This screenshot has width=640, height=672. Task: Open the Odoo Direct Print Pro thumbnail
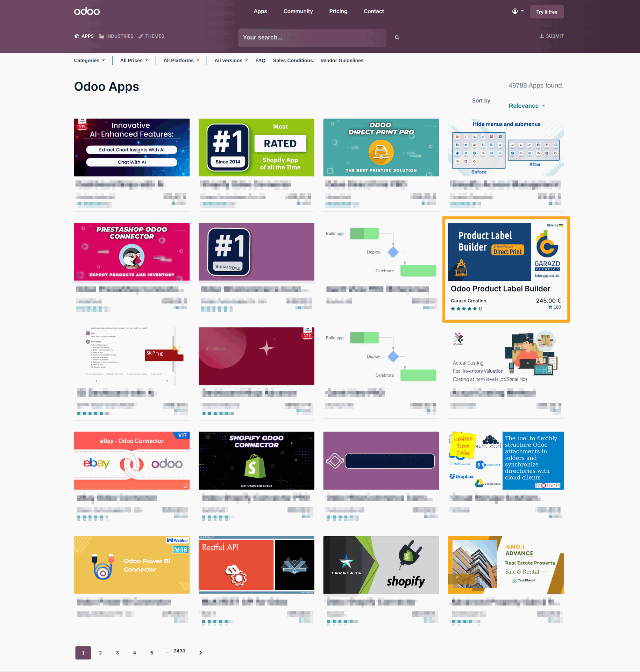(x=381, y=147)
